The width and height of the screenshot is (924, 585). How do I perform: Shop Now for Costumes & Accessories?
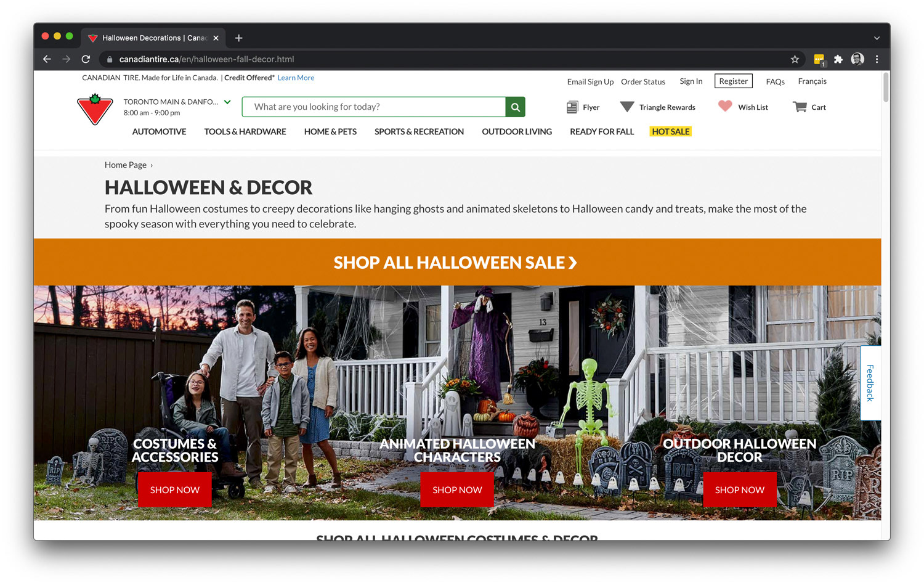(x=175, y=489)
